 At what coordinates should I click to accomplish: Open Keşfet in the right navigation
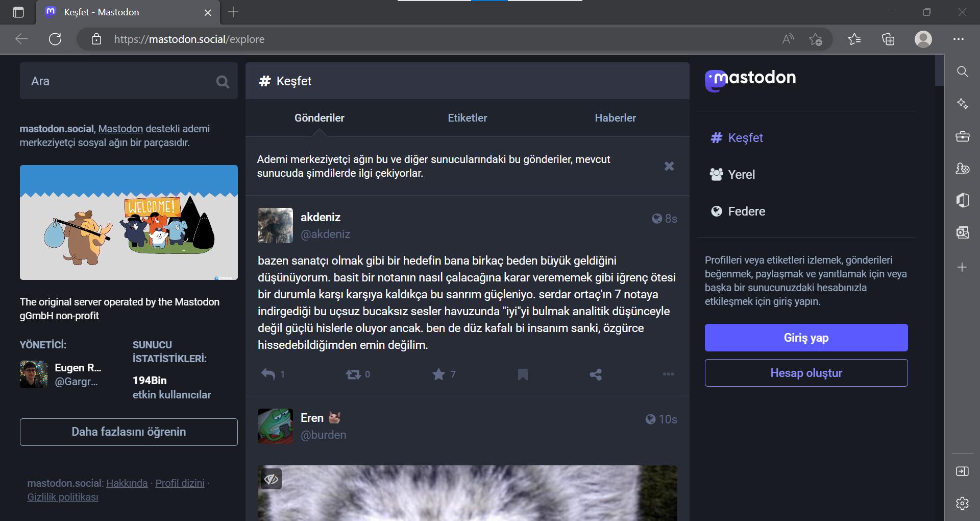click(x=737, y=138)
